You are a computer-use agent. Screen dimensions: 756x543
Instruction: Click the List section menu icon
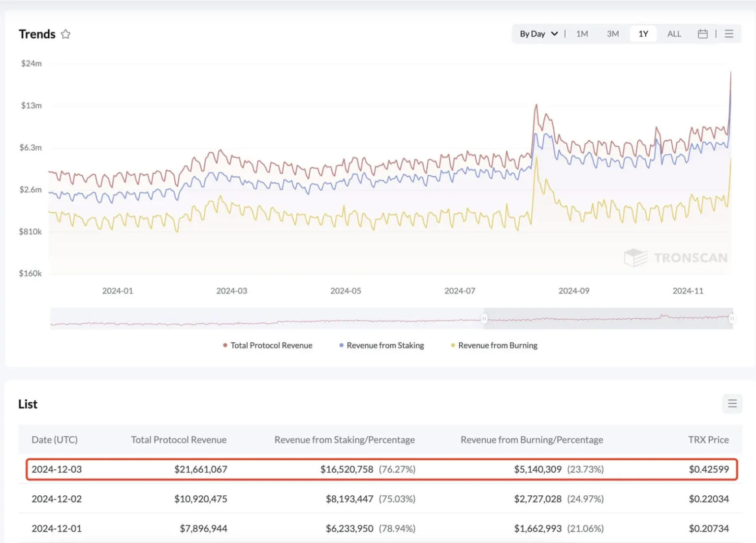click(732, 403)
